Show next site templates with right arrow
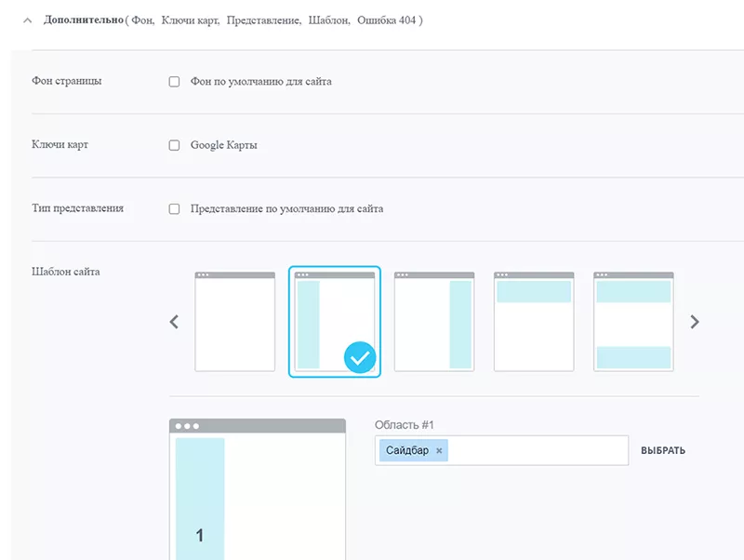The height and width of the screenshot is (560, 744). (x=694, y=322)
